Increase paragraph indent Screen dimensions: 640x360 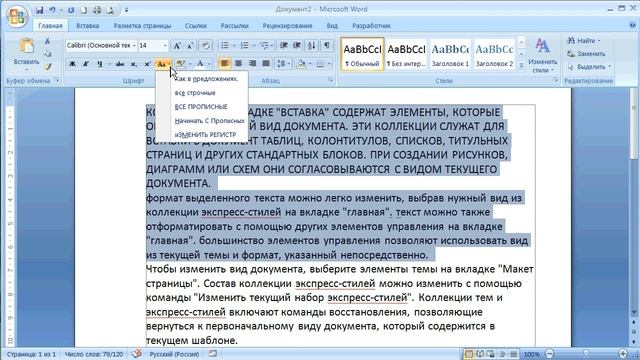[297, 46]
